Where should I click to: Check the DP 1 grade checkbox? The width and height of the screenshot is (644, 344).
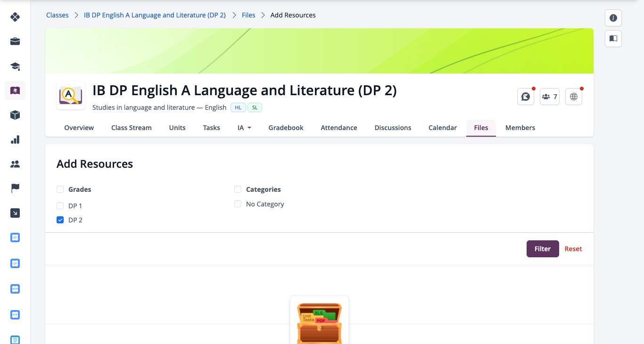click(x=60, y=206)
